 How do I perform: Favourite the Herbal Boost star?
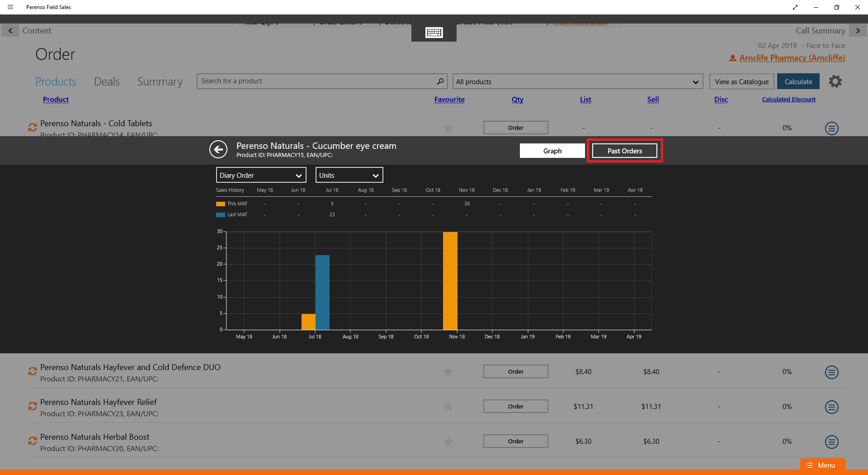point(448,442)
